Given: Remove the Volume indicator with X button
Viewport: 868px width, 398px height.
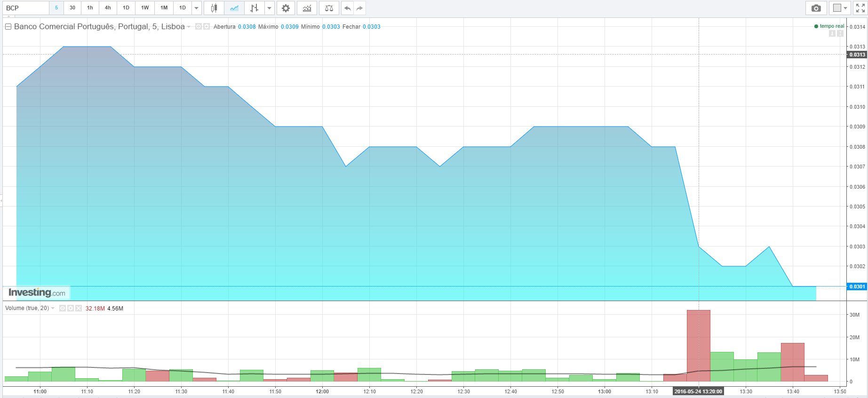Looking at the screenshot, I should (x=79, y=308).
